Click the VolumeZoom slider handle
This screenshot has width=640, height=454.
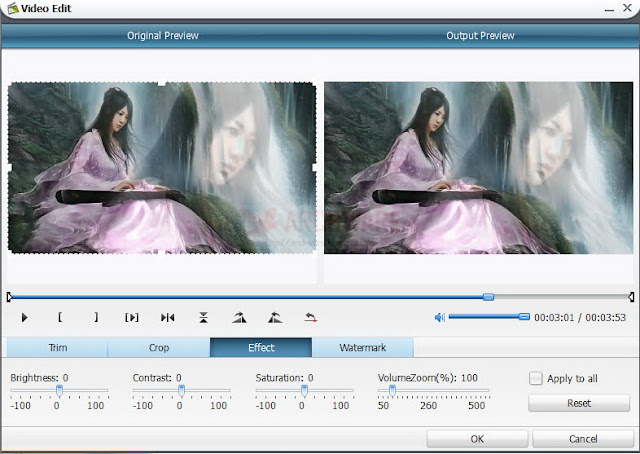tap(392, 391)
